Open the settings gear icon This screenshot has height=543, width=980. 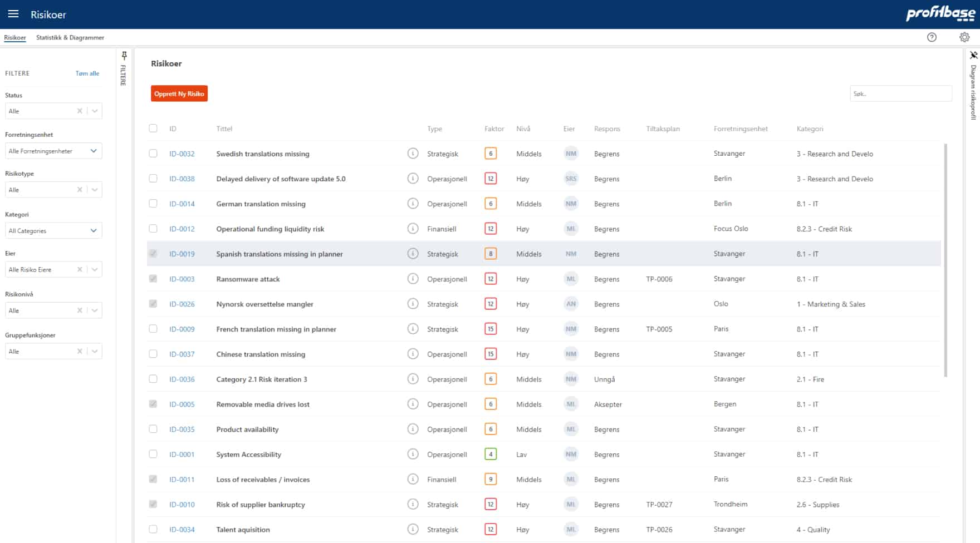[964, 37]
